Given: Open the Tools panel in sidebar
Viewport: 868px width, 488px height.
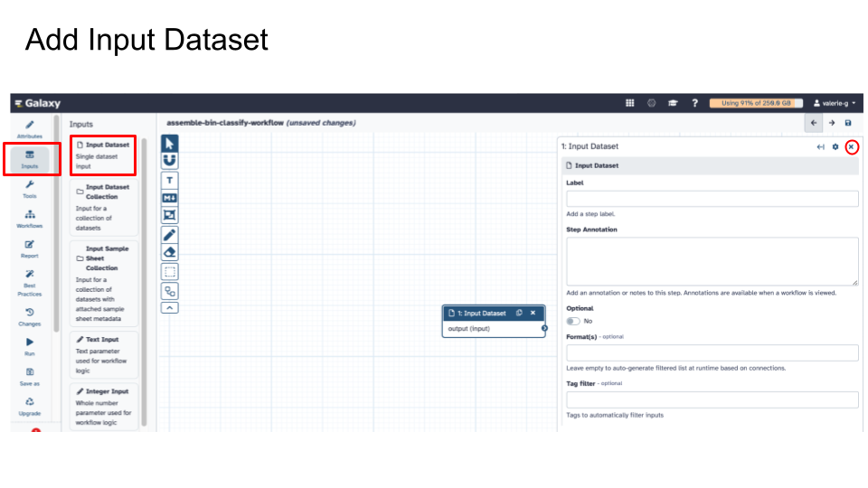Looking at the screenshot, I should (30, 188).
